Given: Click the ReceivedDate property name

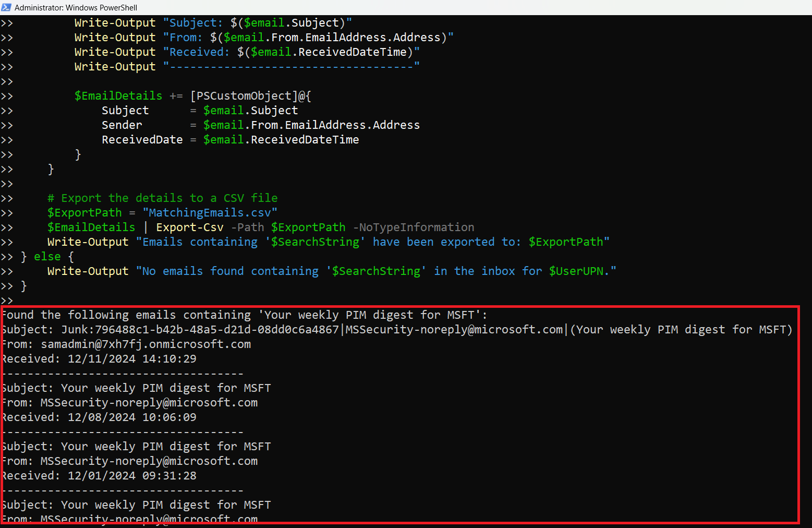Looking at the screenshot, I should coord(142,140).
